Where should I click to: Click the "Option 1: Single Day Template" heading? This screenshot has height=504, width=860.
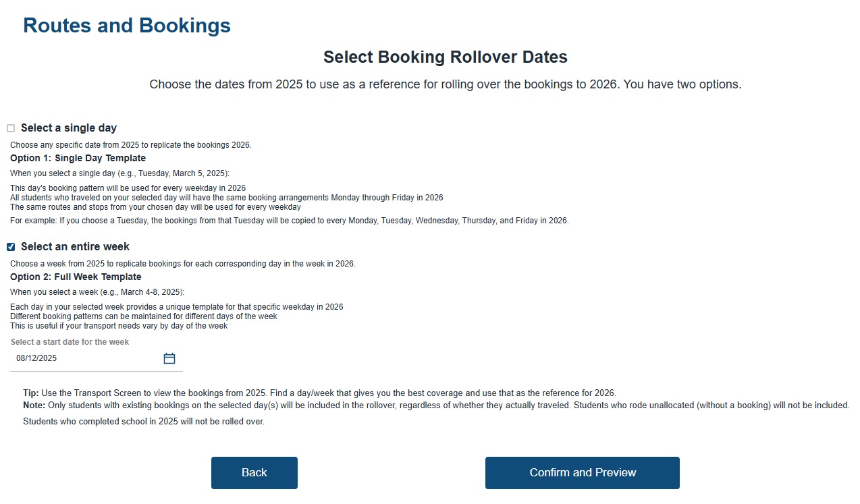(78, 159)
